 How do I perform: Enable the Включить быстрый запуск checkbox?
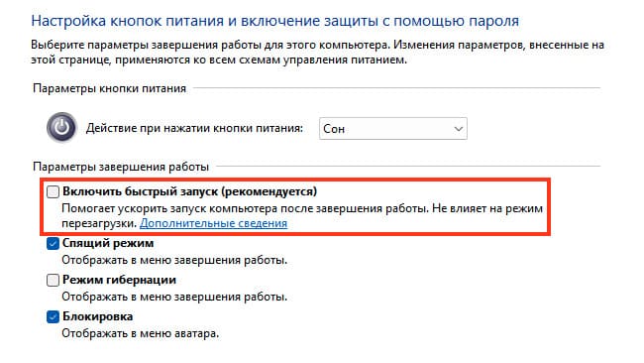pyautogui.click(x=53, y=191)
